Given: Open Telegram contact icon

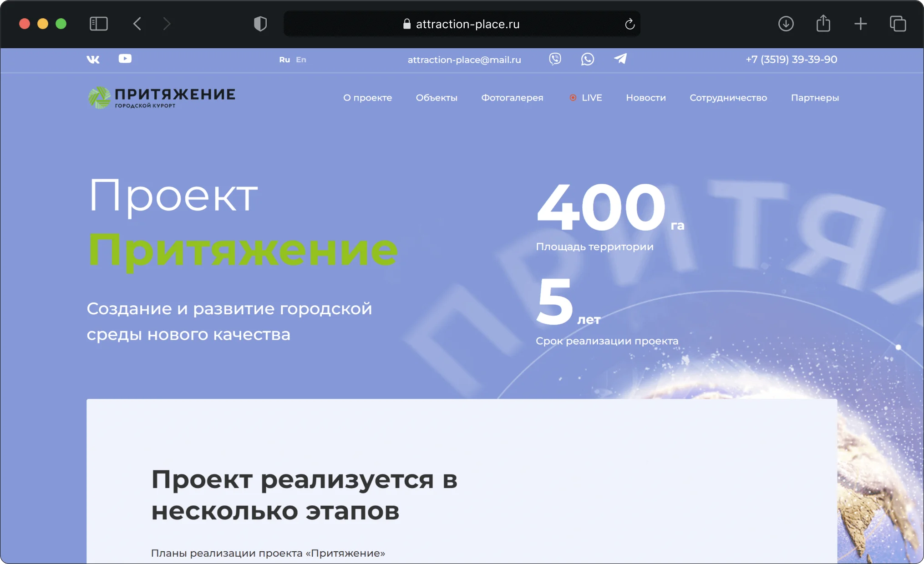Looking at the screenshot, I should click(620, 59).
